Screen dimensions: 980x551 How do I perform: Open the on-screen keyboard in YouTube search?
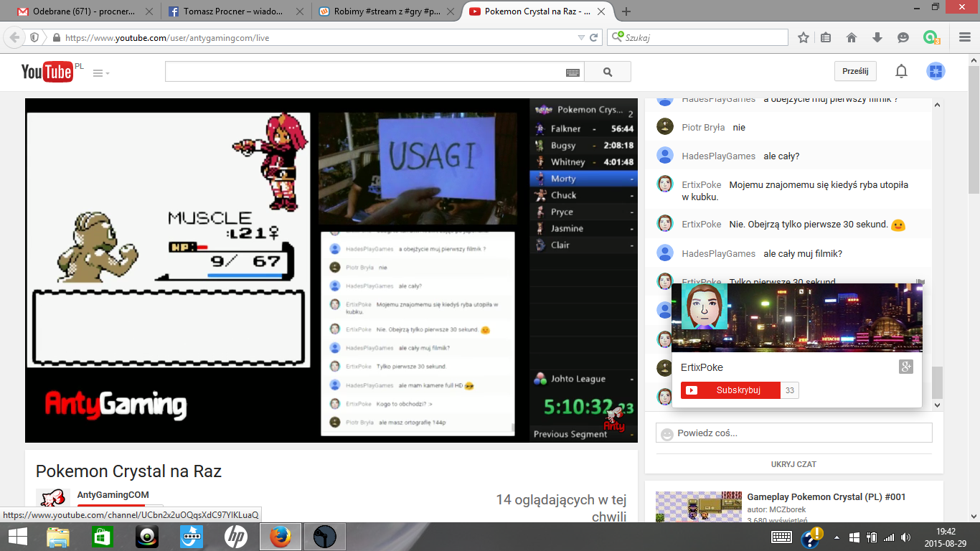[x=573, y=72]
